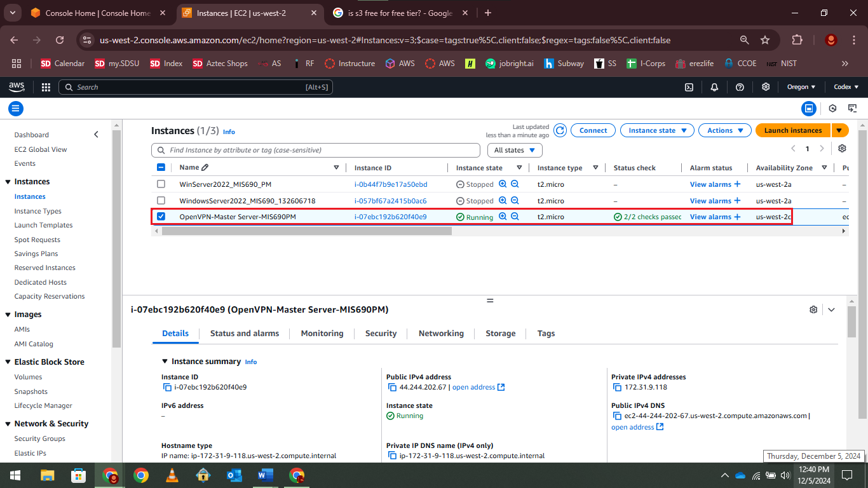
Task: Click the Find Instance filter field
Action: click(316, 150)
